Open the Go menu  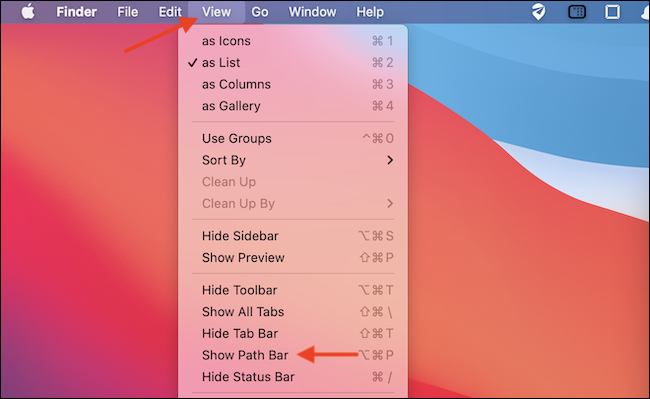click(260, 12)
